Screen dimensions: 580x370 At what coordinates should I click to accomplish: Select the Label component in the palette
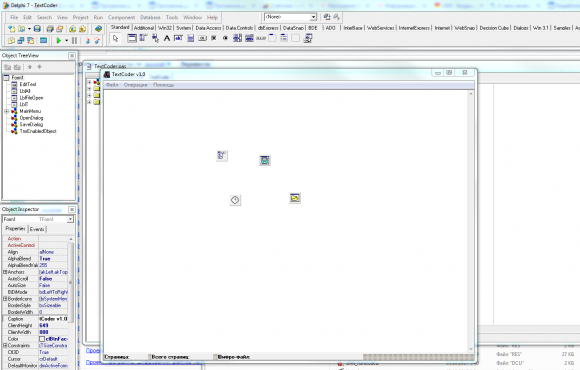pos(167,38)
